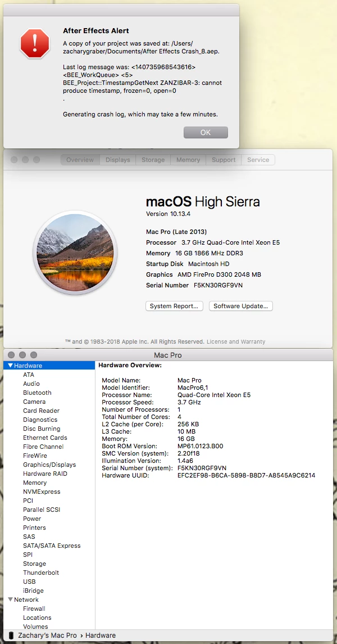Select Audio in the sidebar
Viewport: 337px width, 644px height.
coord(31,384)
